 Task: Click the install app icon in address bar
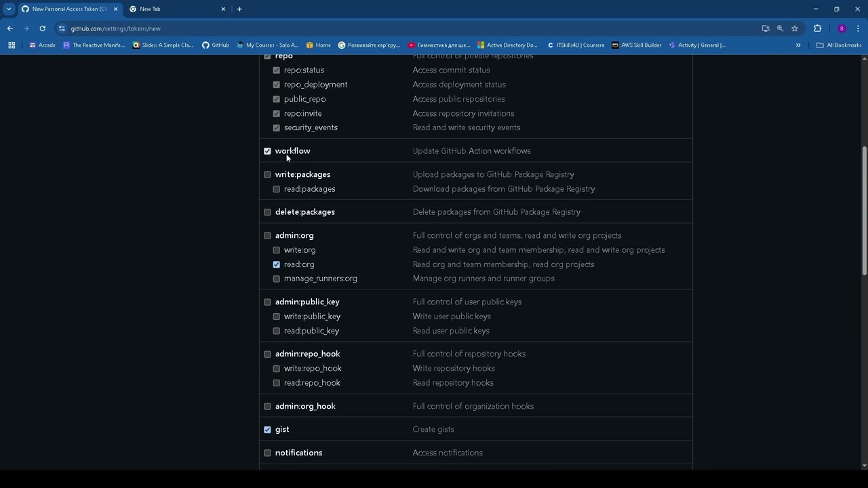(x=766, y=28)
